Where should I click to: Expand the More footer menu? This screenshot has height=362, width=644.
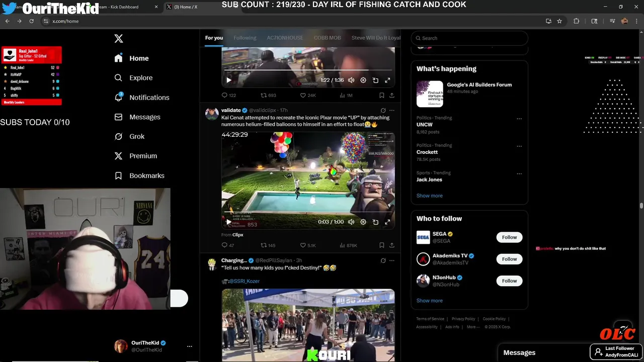(x=472, y=327)
